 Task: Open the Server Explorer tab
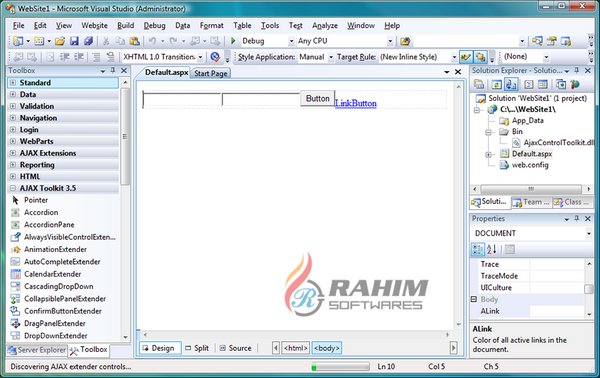(37, 350)
